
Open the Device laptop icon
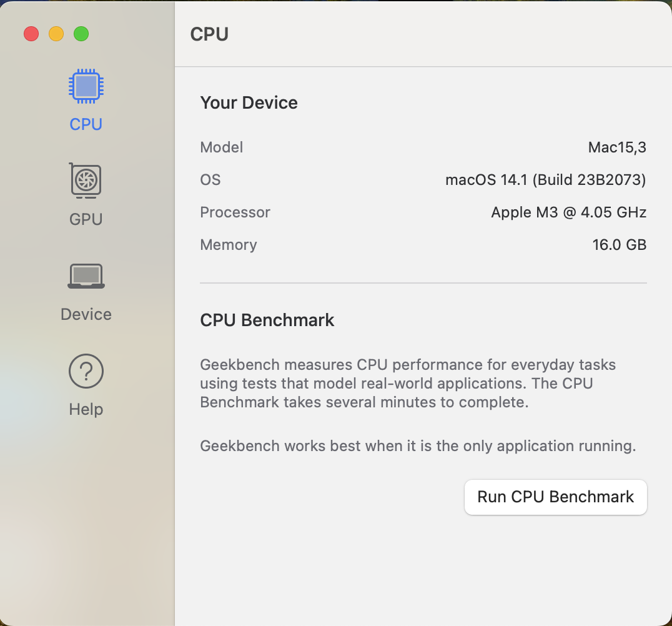86,276
